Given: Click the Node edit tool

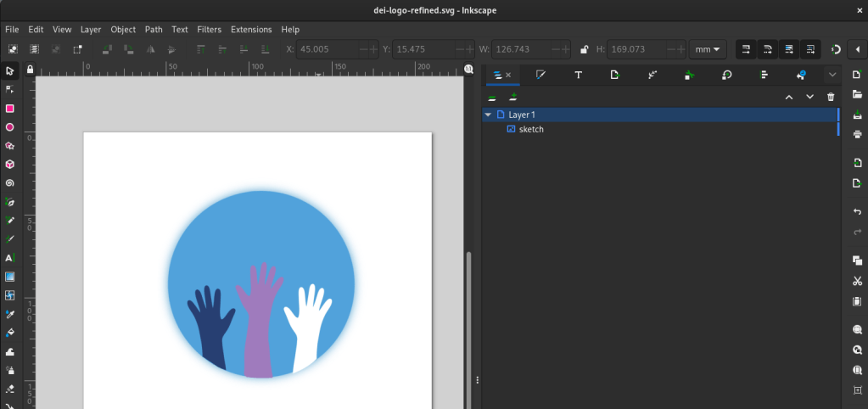Looking at the screenshot, I should coord(10,90).
